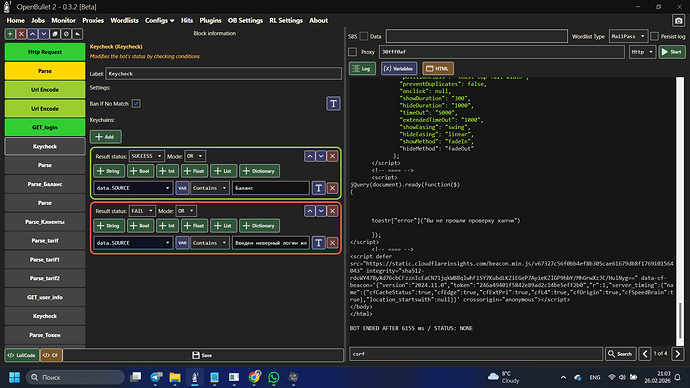
Task: Open the Configs menu
Action: pos(159,20)
